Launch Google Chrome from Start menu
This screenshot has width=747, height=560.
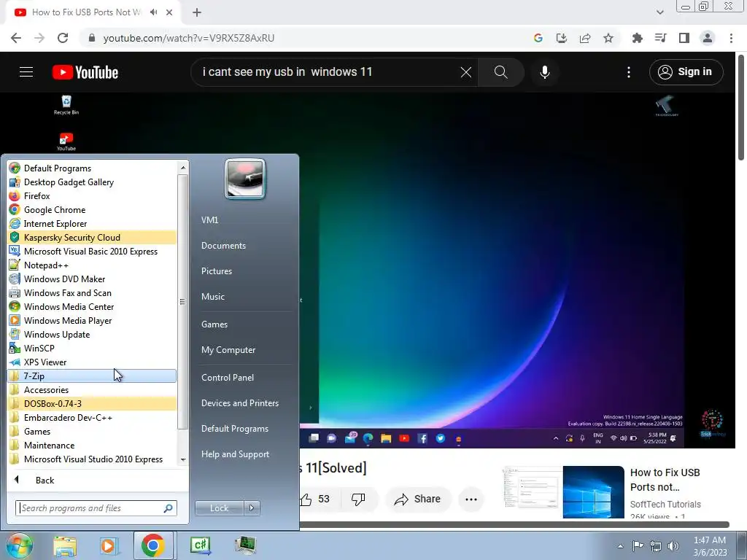point(92,209)
